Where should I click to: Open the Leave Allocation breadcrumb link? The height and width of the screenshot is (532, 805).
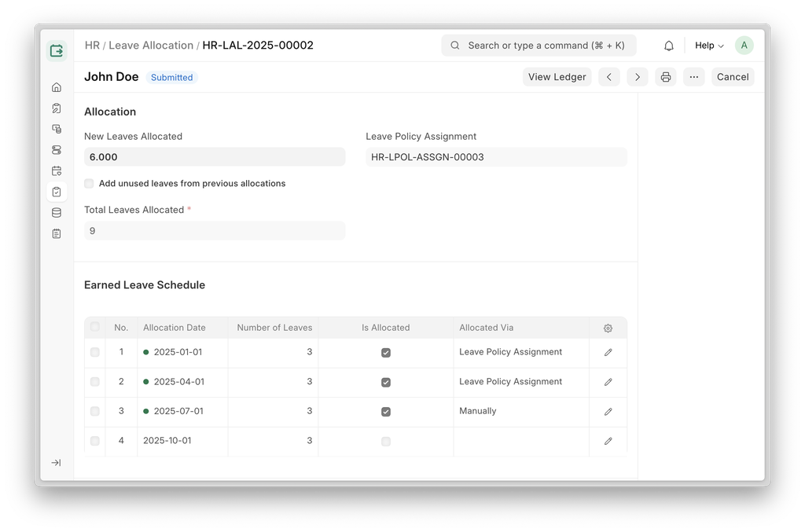(x=151, y=46)
